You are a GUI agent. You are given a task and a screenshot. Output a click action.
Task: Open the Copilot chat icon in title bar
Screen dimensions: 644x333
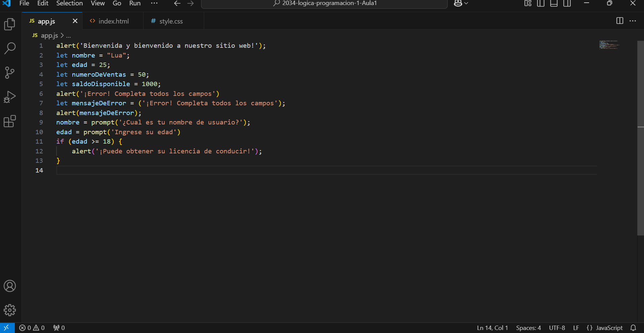(x=458, y=3)
